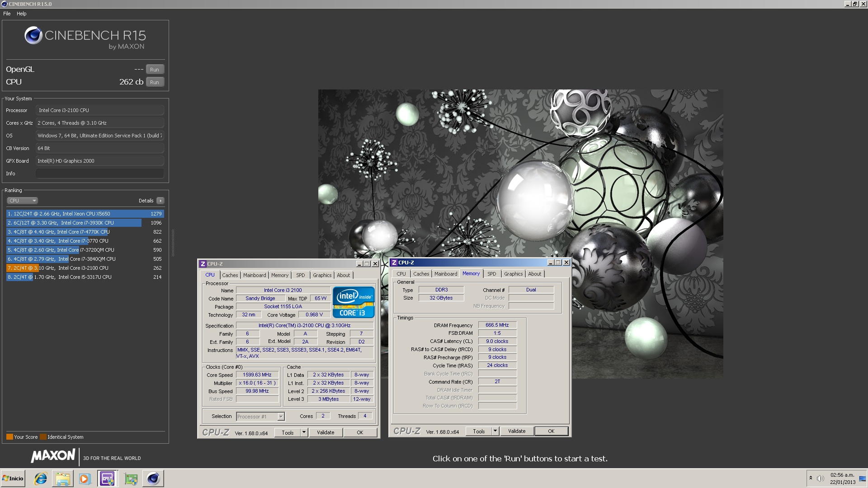This screenshot has width=868, height=488.
Task: Expand Tools dropdown arrow in left CPU-Z
Action: coord(304,432)
